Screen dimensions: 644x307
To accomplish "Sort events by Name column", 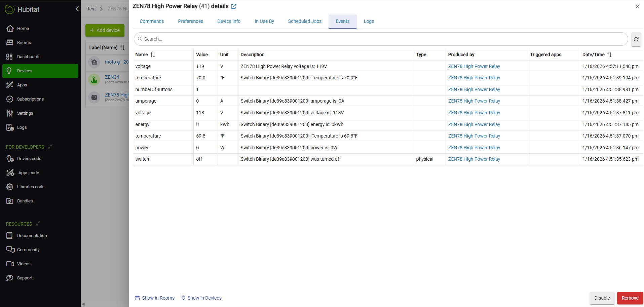I will pos(152,55).
